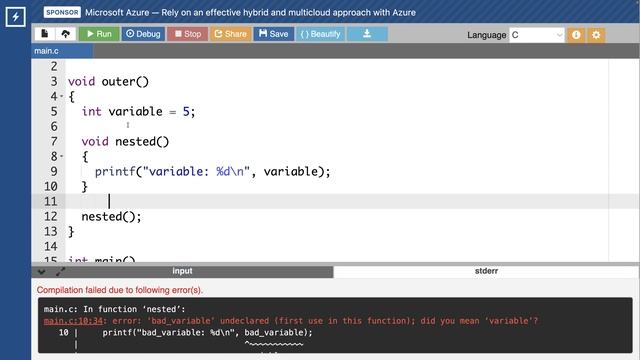Screen dimensions: 640x360
Task: Open editor settings gear icon
Action: pyautogui.click(x=596, y=35)
